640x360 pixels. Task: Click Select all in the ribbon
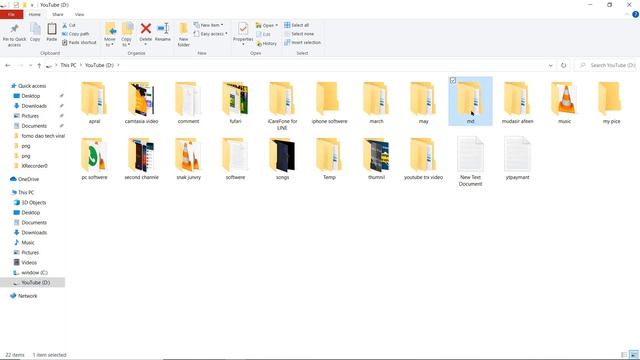pyautogui.click(x=297, y=25)
